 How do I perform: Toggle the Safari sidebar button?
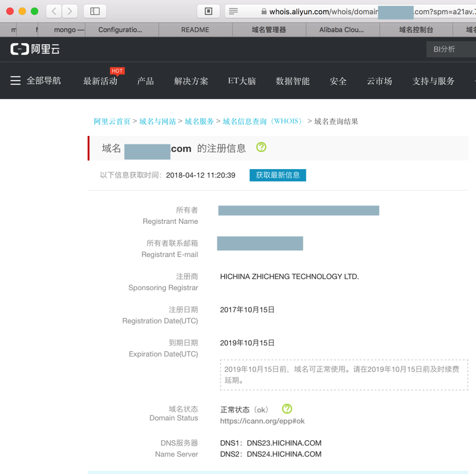pyautogui.click(x=95, y=11)
